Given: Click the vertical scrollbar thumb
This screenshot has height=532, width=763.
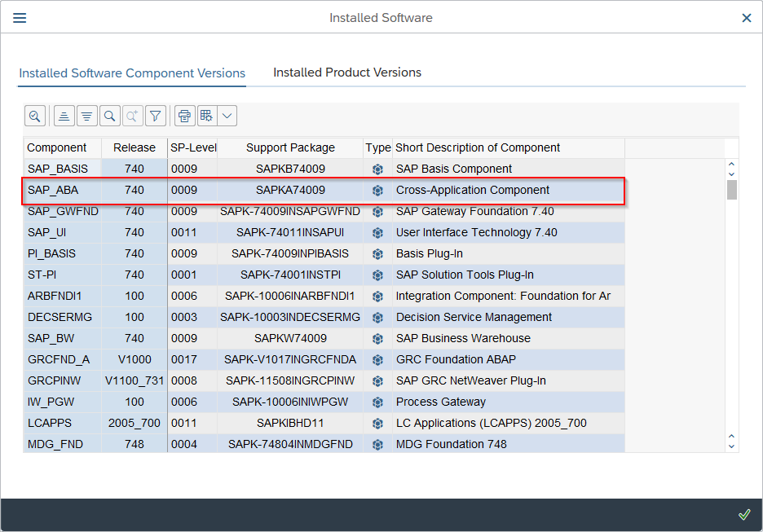Looking at the screenshot, I should click(732, 190).
